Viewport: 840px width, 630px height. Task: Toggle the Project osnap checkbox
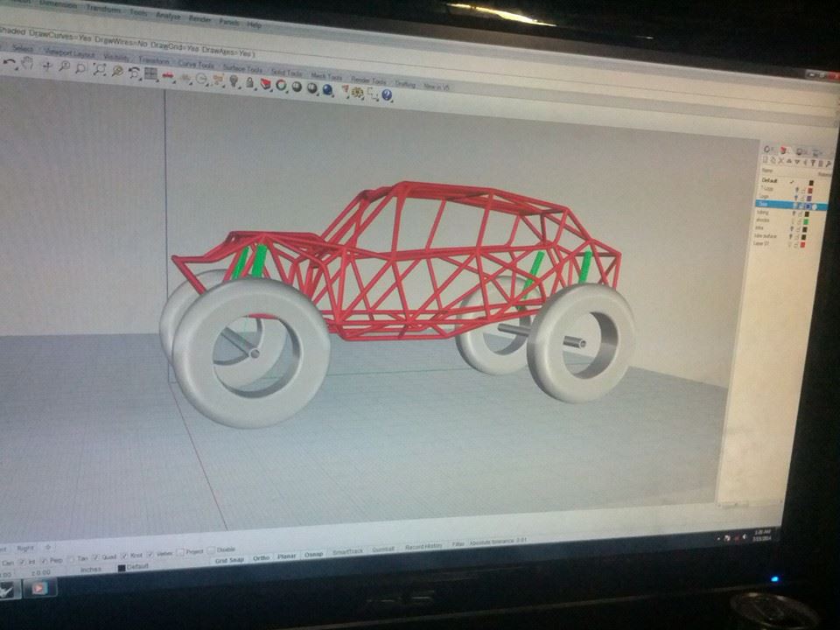(x=180, y=552)
